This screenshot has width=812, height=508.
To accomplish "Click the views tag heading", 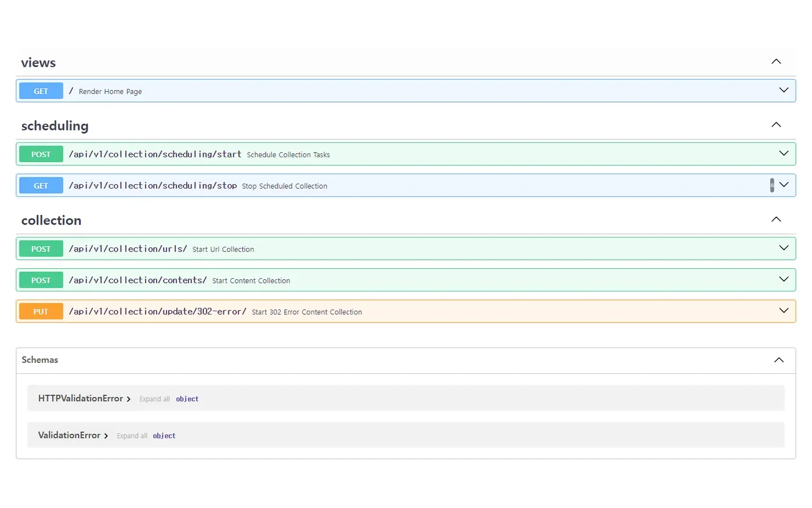I will pyautogui.click(x=38, y=63).
